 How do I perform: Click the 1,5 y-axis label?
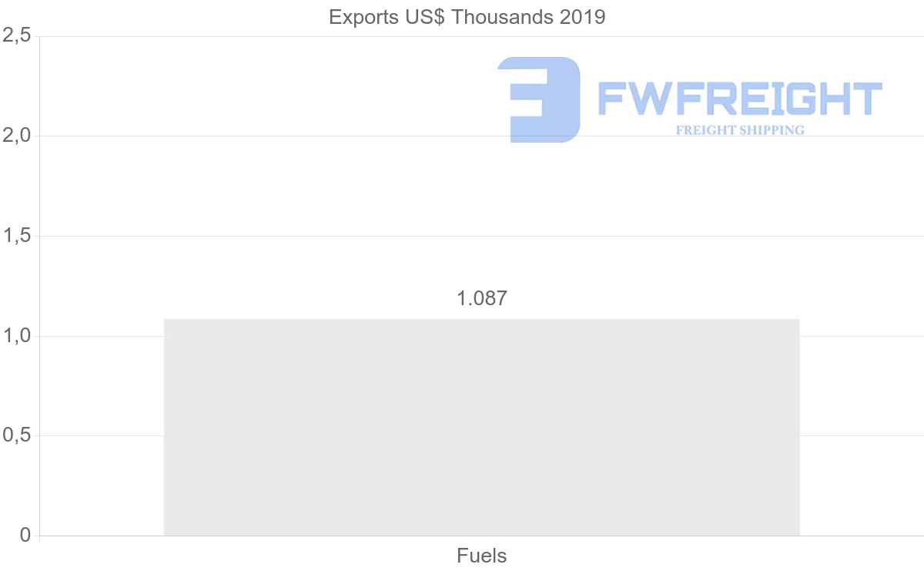[15, 236]
